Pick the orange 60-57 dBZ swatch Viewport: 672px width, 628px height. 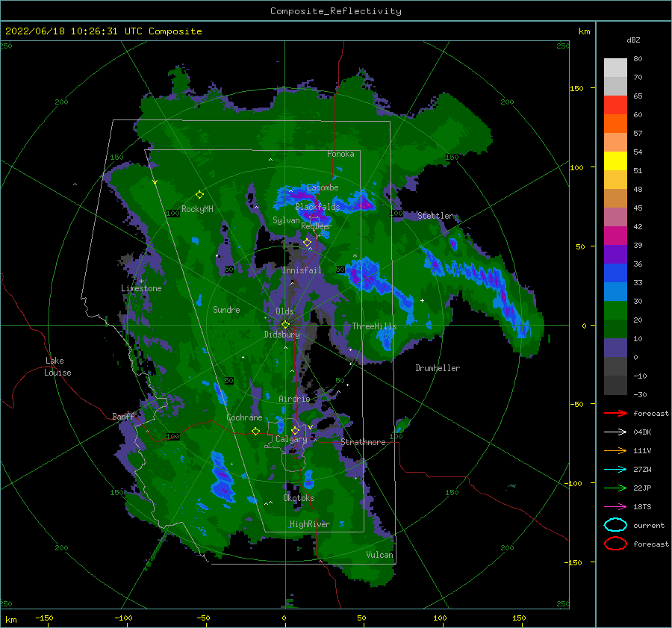click(615, 124)
